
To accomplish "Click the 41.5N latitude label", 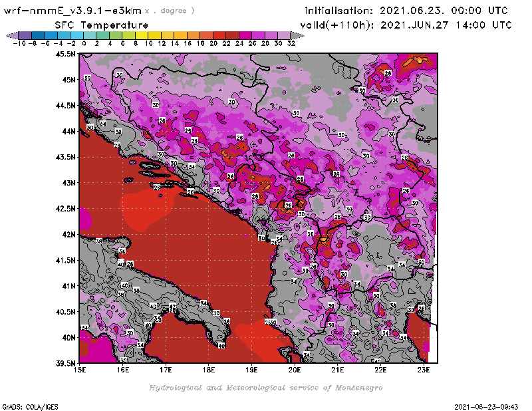I will [x=65, y=260].
